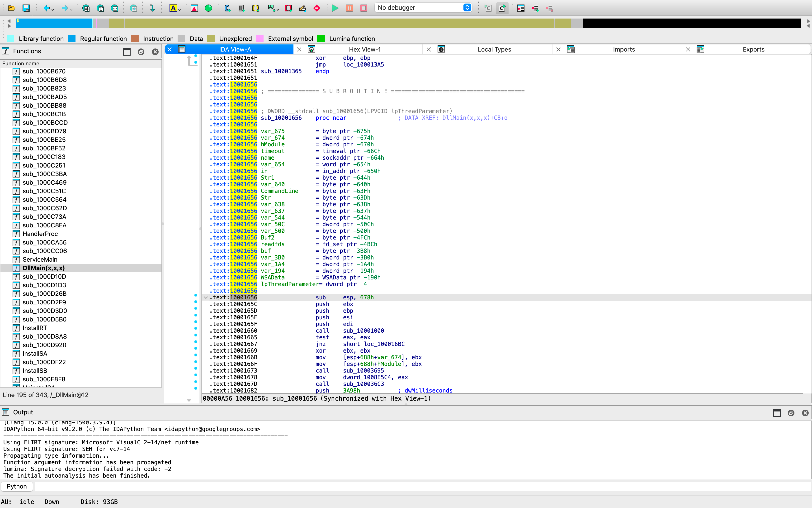
Task: Click the DllMain(x,x,x)+C8 XREF link
Action: tap(475, 118)
